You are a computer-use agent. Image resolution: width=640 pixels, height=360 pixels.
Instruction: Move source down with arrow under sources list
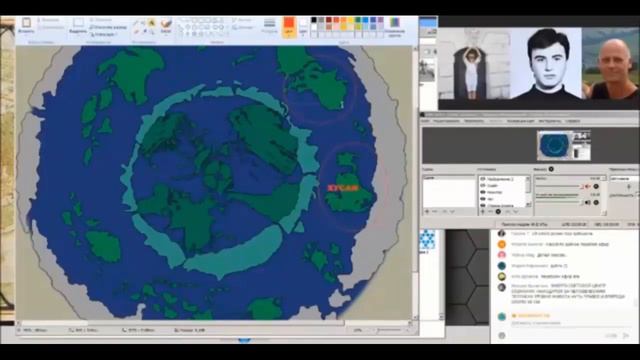pyautogui.click(x=516, y=211)
